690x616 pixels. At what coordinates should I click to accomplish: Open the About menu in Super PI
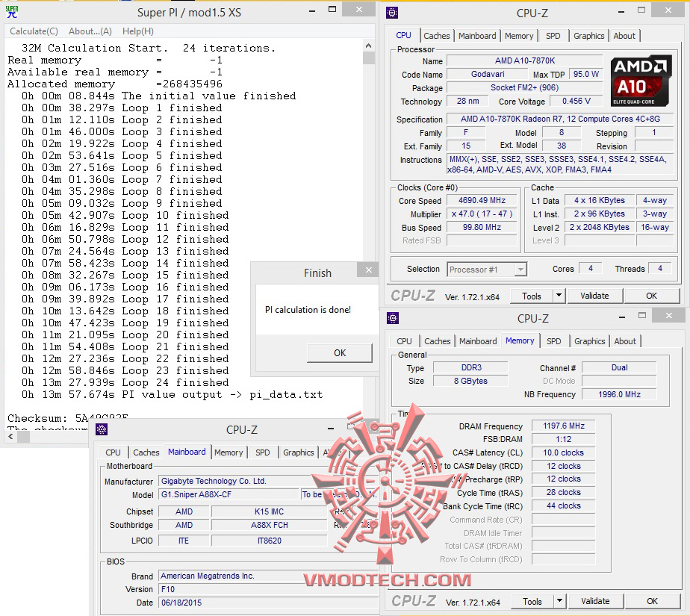click(x=90, y=31)
